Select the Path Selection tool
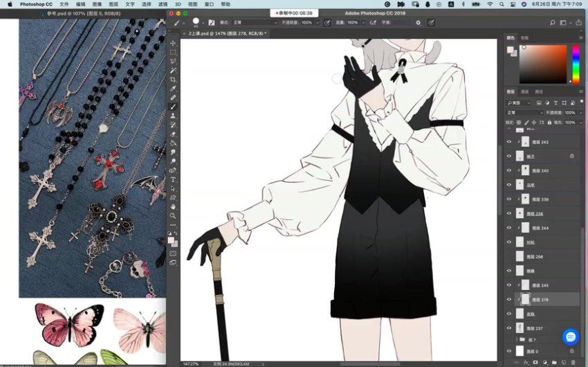Image resolution: width=588 pixels, height=367 pixels. (x=173, y=188)
